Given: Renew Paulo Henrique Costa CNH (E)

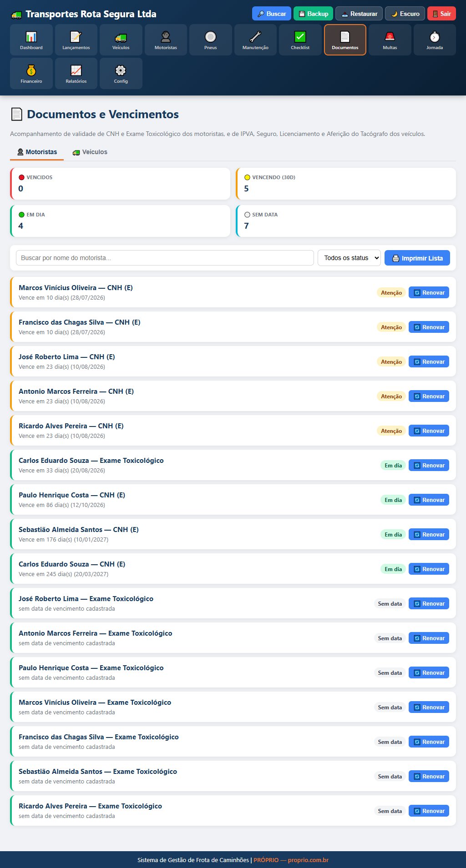Looking at the screenshot, I should (x=429, y=500).
